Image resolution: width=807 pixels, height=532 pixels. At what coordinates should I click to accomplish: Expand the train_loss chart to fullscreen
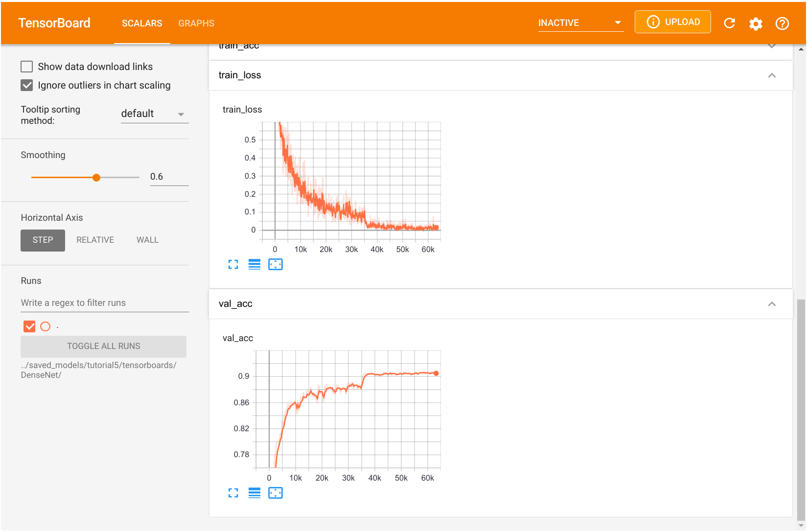coord(233,264)
